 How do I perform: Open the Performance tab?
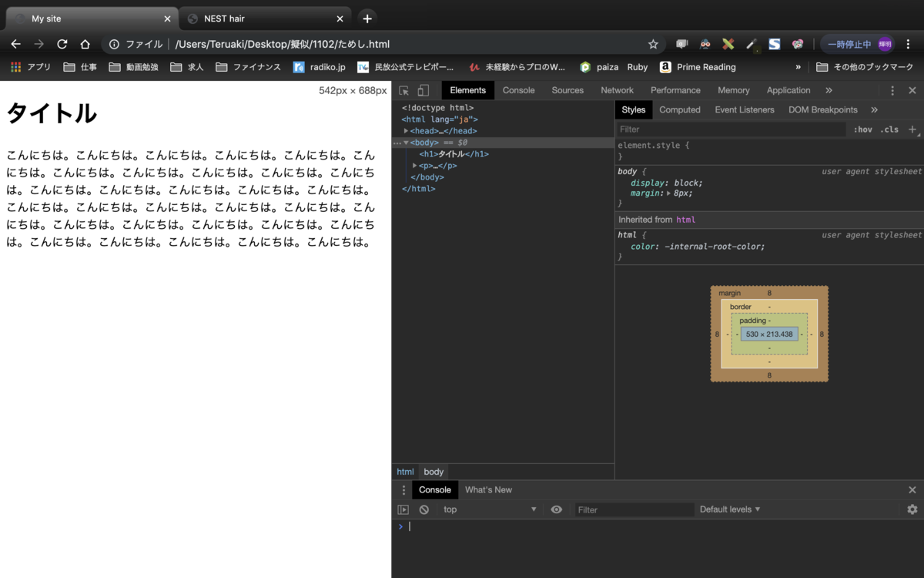pyautogui.click(x=675, y=90)
